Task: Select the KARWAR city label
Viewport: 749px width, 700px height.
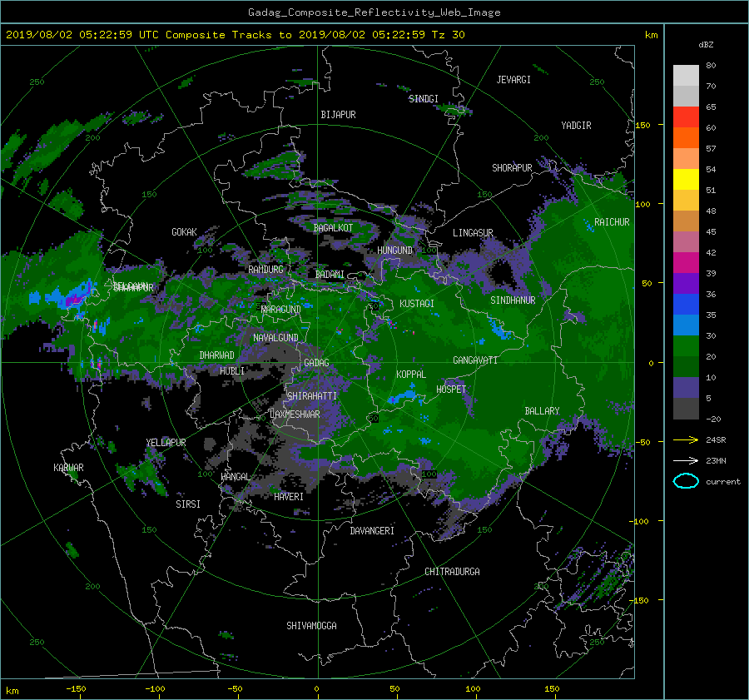Action: 68,467
